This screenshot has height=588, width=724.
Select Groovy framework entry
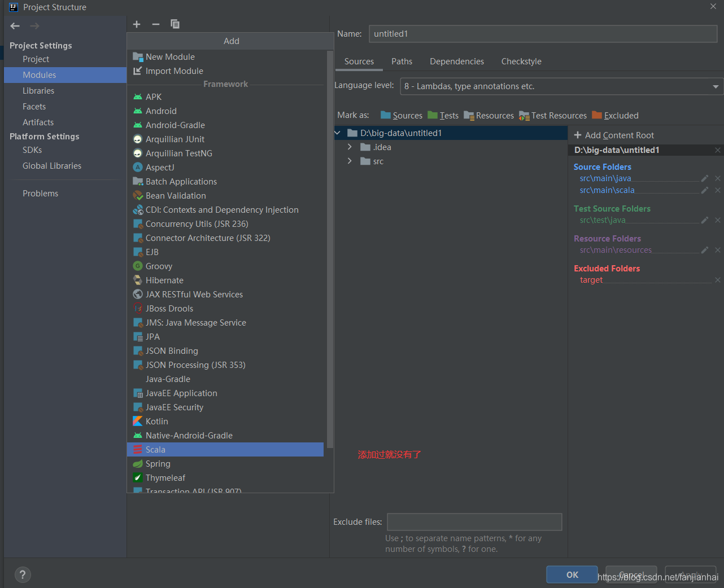225,266
